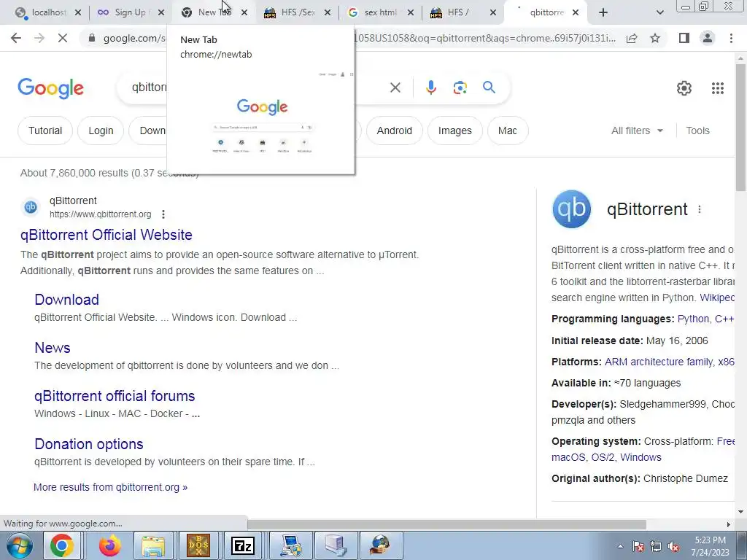Open qBittorrent Official Website result
Screen dimensions: 747x560
107,235
